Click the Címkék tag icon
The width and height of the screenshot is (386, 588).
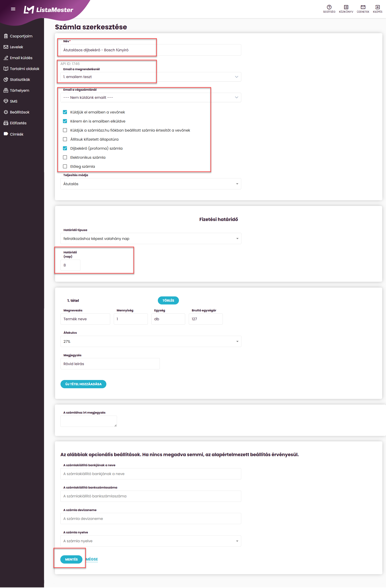(x=6, y=134)
